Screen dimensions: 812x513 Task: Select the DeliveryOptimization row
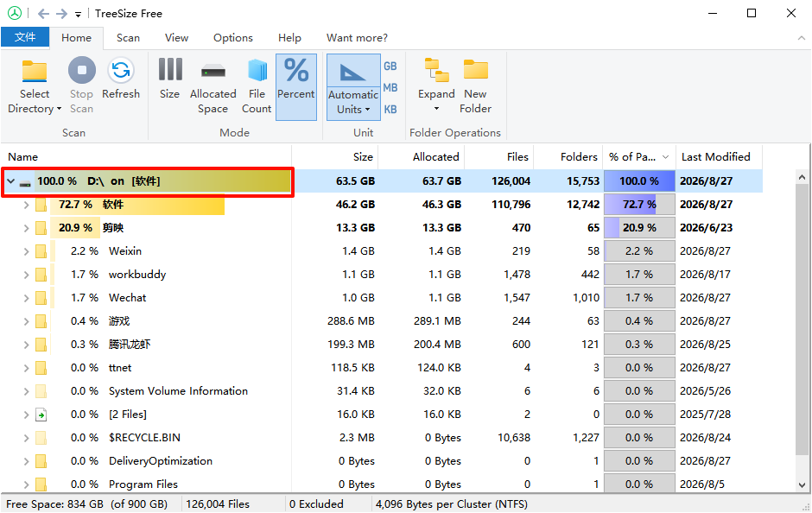[382, 460]
